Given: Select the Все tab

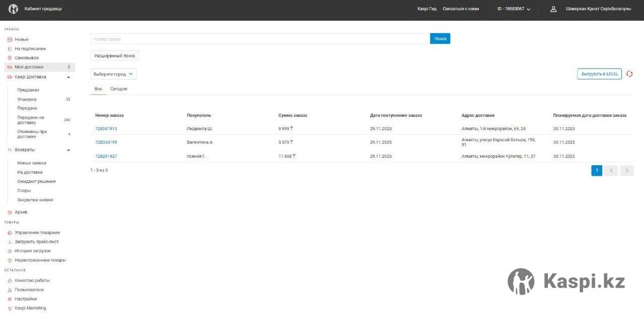Looking at the screenshot, I should (x=98, y=89).
